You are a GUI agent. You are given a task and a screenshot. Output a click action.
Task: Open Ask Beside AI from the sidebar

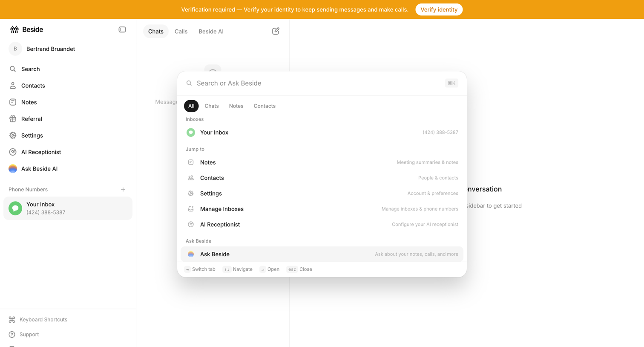pyautogui.click(x=68, y=169)
